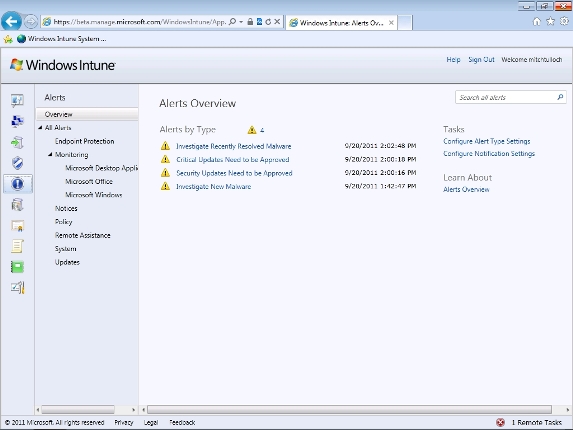Open Critical Updates Need to be Approved

(232, 160)
